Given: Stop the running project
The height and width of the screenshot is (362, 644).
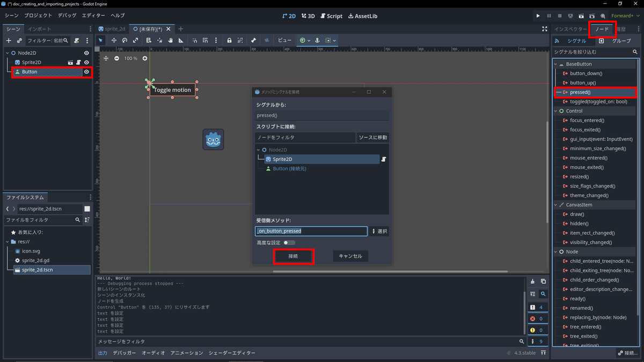Looking at the screenshot, I should click(560, 16).
